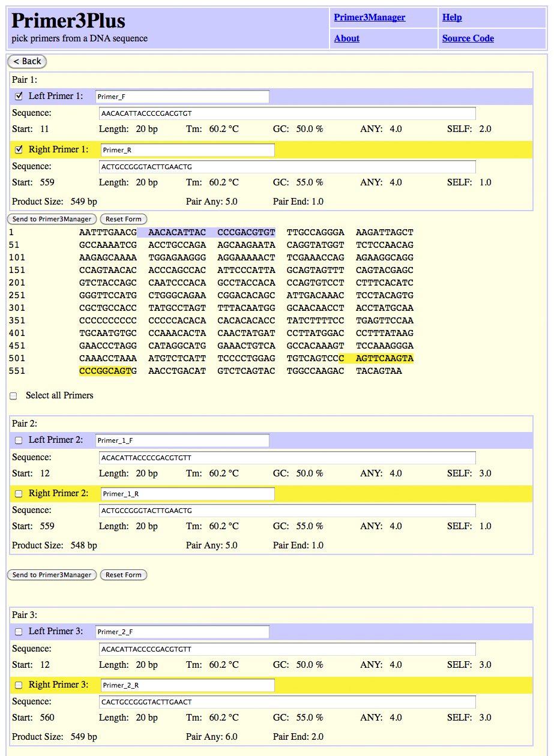
Task: Open the About page
Action: pyautogui.click(x=346, y=38)
